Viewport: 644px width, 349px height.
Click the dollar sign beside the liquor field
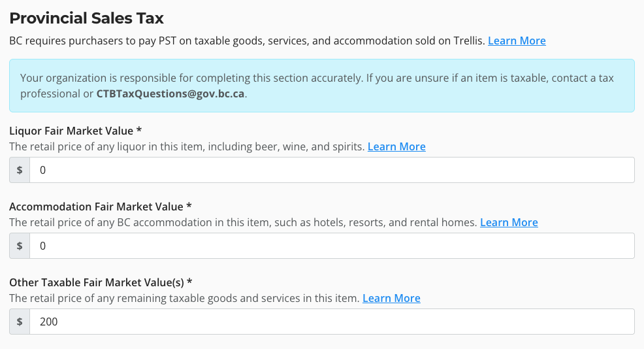click(20, 170)
